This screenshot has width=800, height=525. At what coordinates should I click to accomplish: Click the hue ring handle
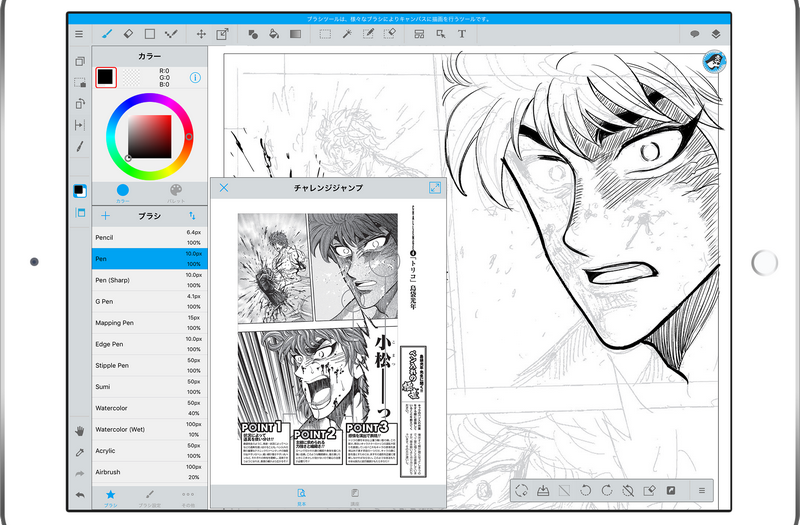[x=189, y=136]
